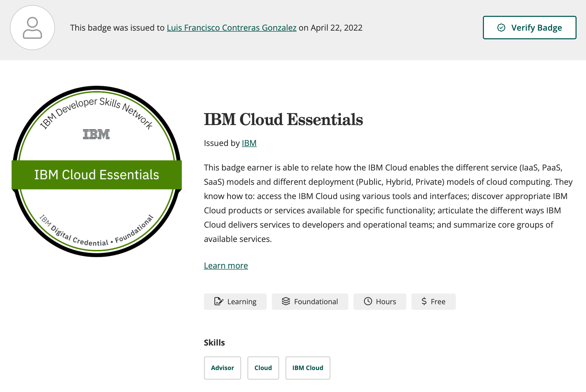Open the IBM issuer link
This screenshot has width=586, height=392.
coord(249,143)
